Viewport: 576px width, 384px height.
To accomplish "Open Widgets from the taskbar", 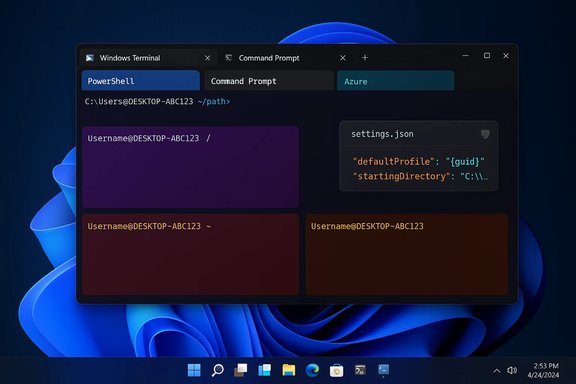I will (x=264, y=370).
